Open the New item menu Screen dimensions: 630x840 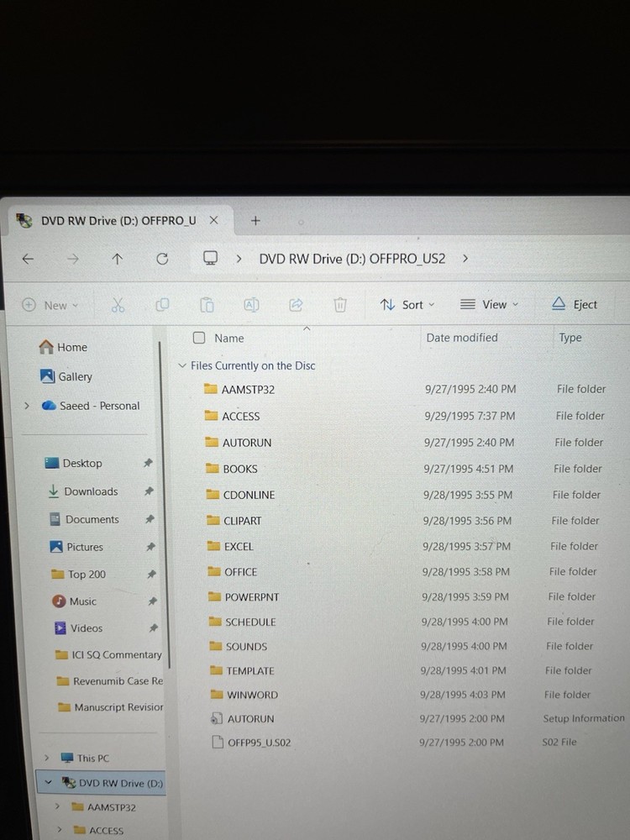[x=50, y=306]
